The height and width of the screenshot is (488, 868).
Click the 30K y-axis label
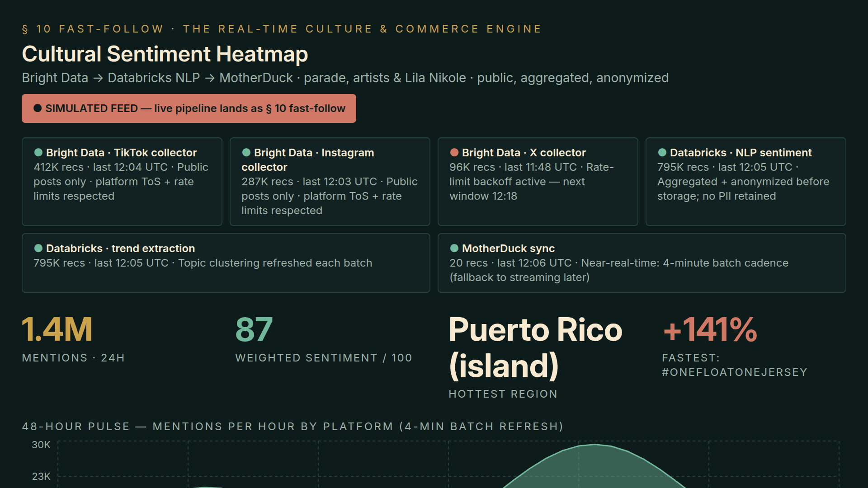[x=41, y=445]
